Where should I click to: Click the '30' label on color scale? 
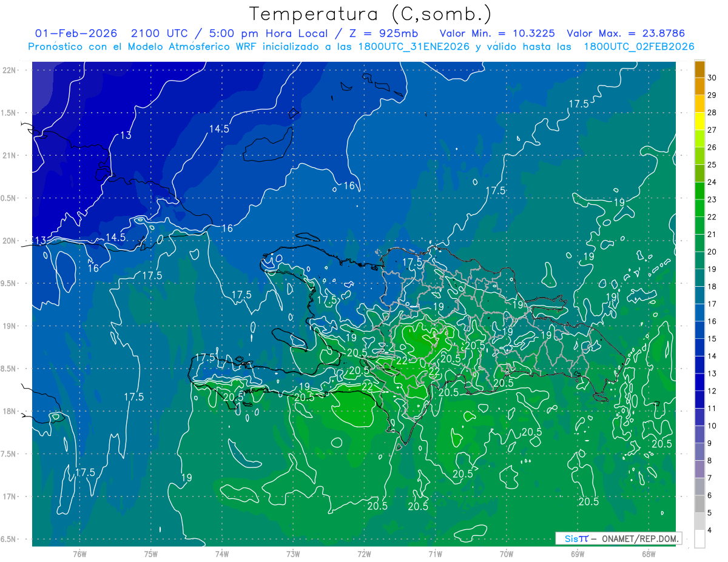click(x=712, y=78)
